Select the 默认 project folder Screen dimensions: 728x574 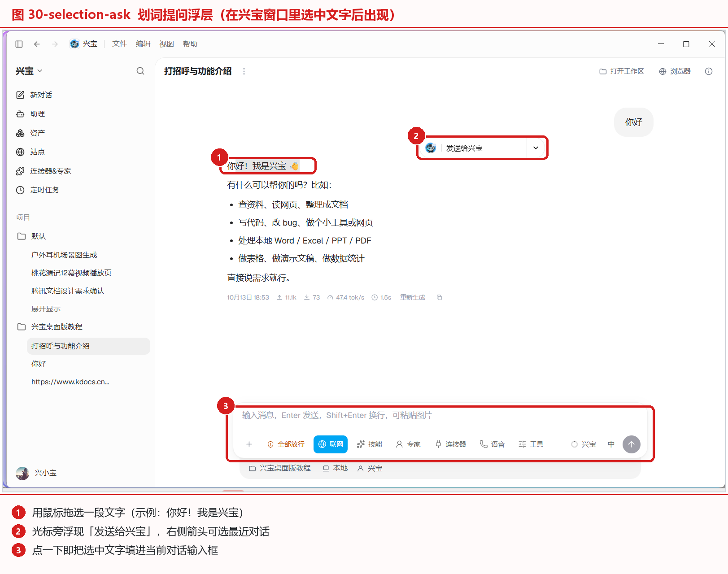[31, 236]
